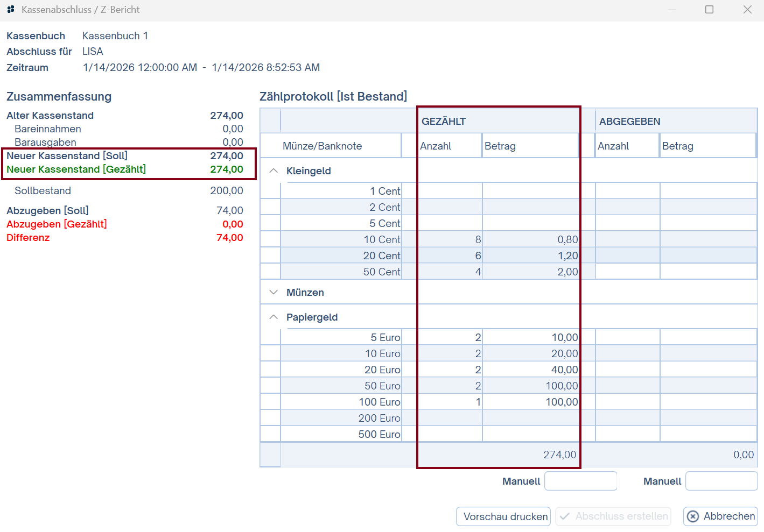Click the Manuell field under Gezählt
764x532 pixels.
pos(580,481)
